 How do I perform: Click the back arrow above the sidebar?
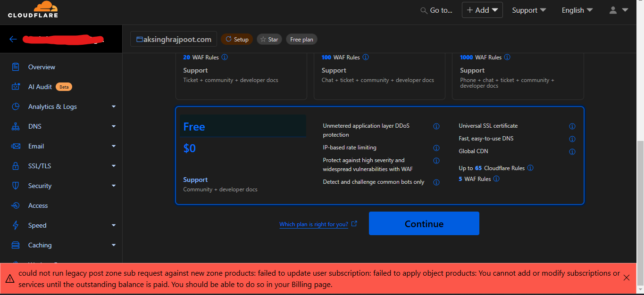[13, 39]
